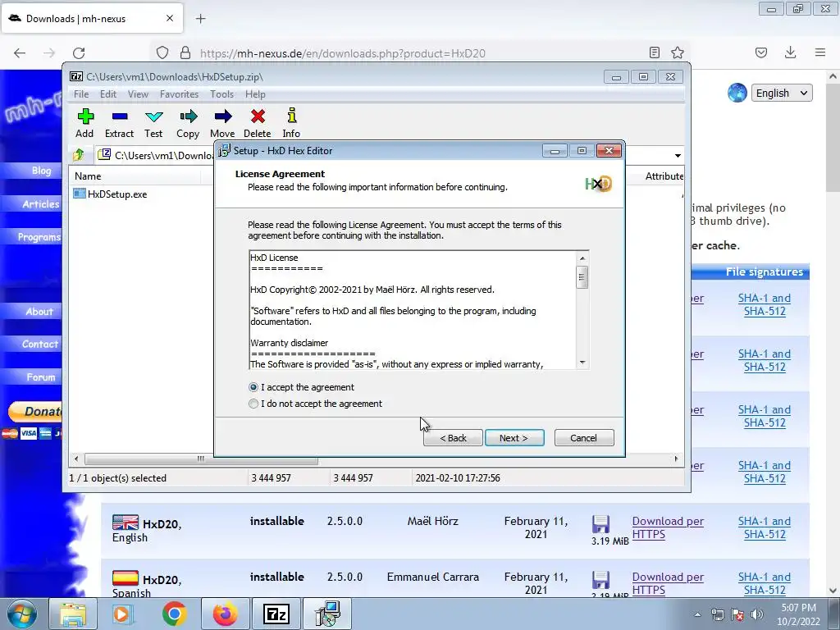Bookmark page with the star icon
Image resolution: width=840 pixels, height=630 pixels.
click(x=677, y=52)
